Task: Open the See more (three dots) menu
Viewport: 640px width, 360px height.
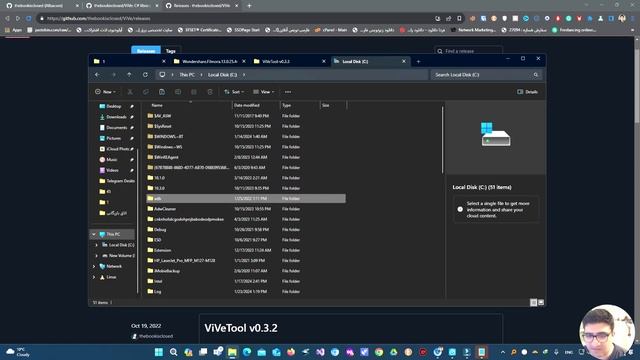Action: point(288,92)
